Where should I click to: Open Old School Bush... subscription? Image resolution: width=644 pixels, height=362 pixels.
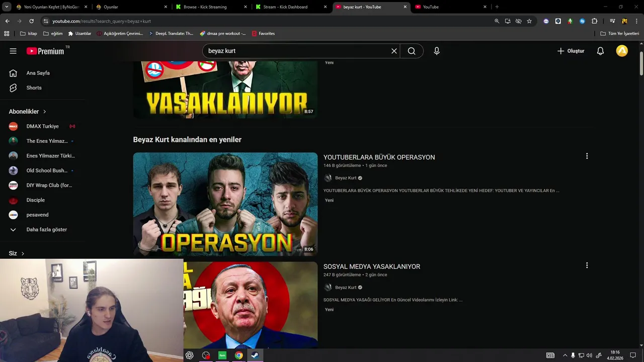pyautogui.click(x=42, y=170)
